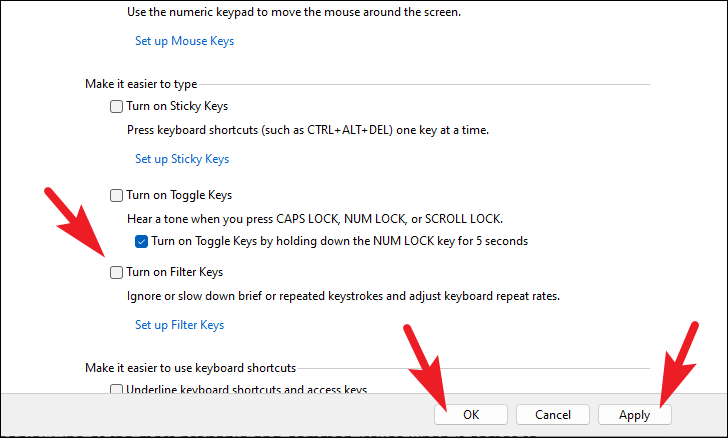Click the 'Turn on Sticky Keys' label text

(177, 106)
